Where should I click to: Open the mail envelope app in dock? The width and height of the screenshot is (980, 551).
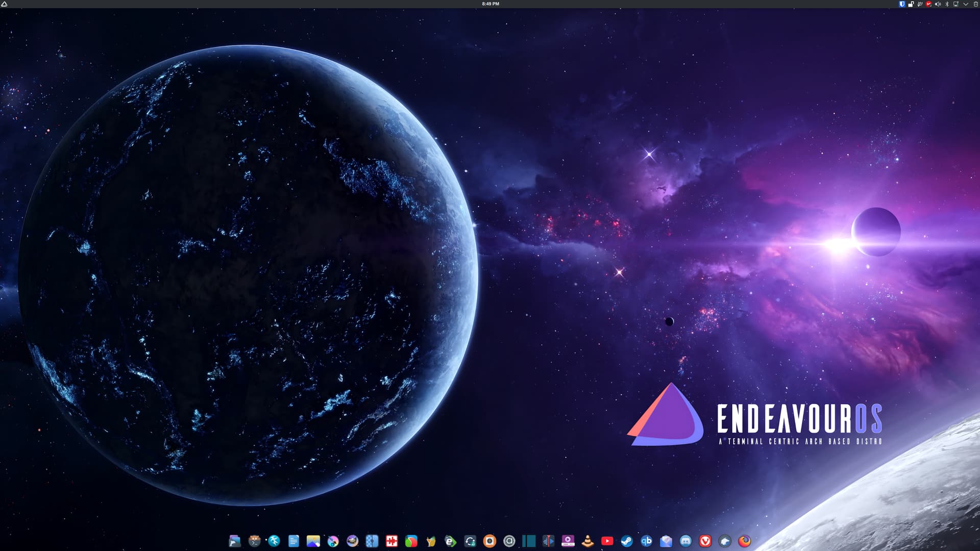click(x=666, y=541)
